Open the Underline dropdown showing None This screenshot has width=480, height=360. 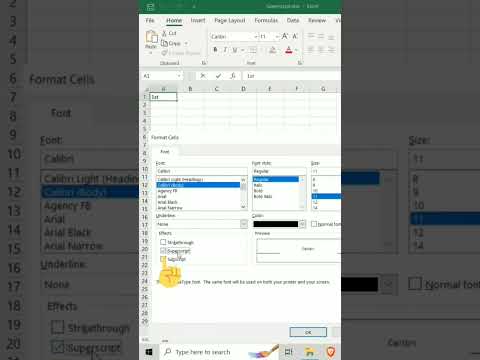[x=244, y=224]
